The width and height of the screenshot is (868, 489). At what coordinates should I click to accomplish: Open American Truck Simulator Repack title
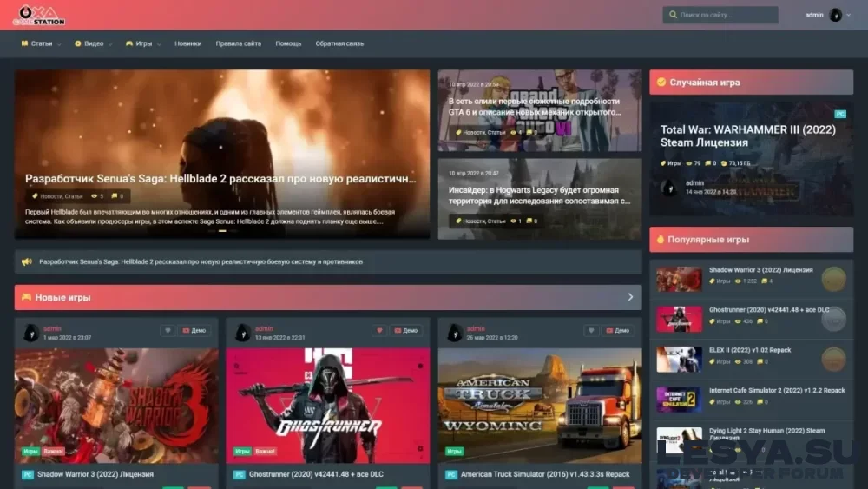click(545, 474)
